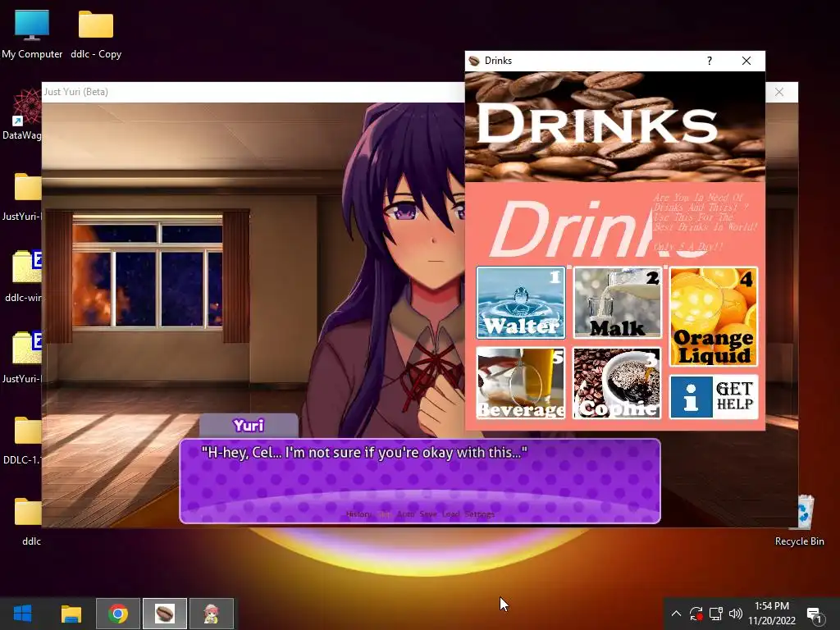Image resolution: width=840 pixels, height=630 pixels.
Task: Click the My Computer desktop icon
Action: tap(32, 34)
